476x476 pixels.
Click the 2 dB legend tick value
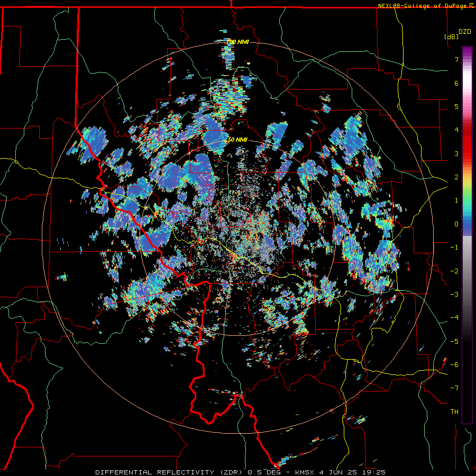click(456, 177)
